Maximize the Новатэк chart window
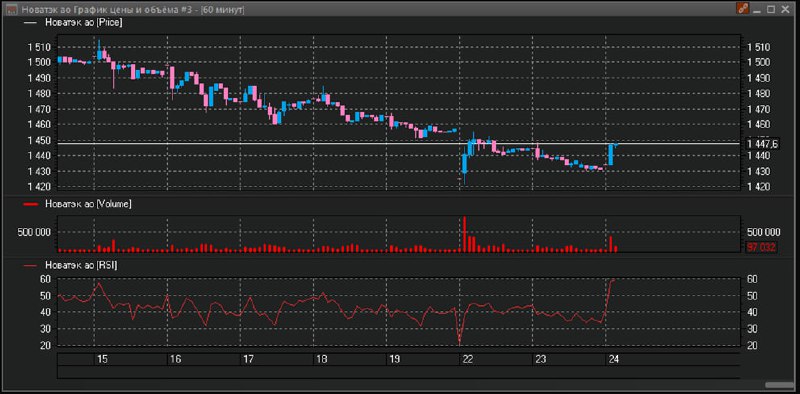Viewport: 800px width, 394px height. (x=771, y=9)
